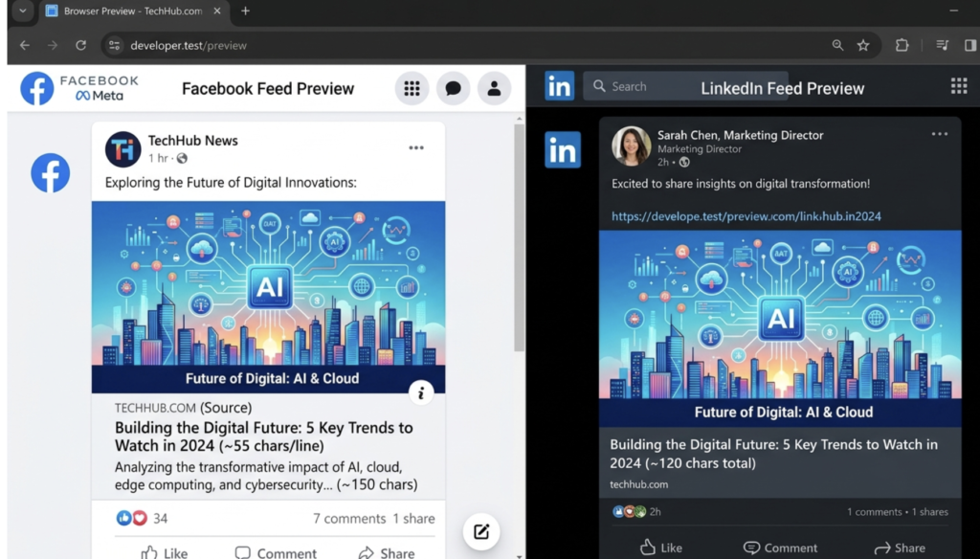
Task: View Facebook post reactions count 34
Action: coord(142,518)
